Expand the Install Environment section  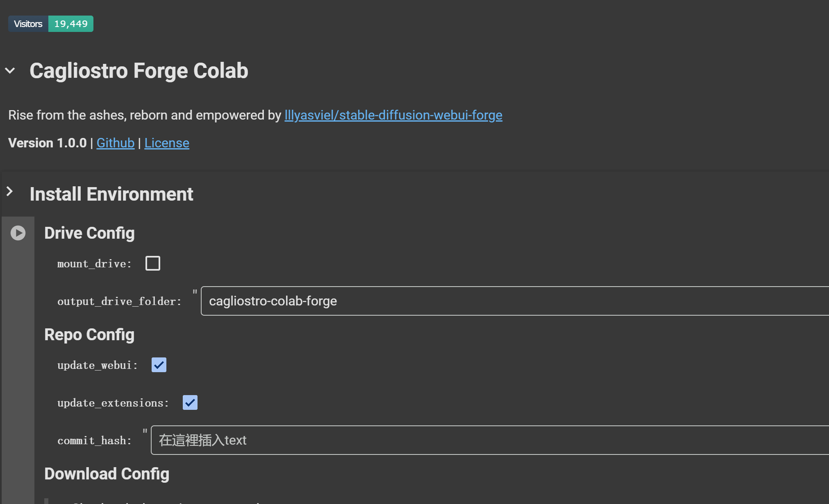click(x=10, y=191)
